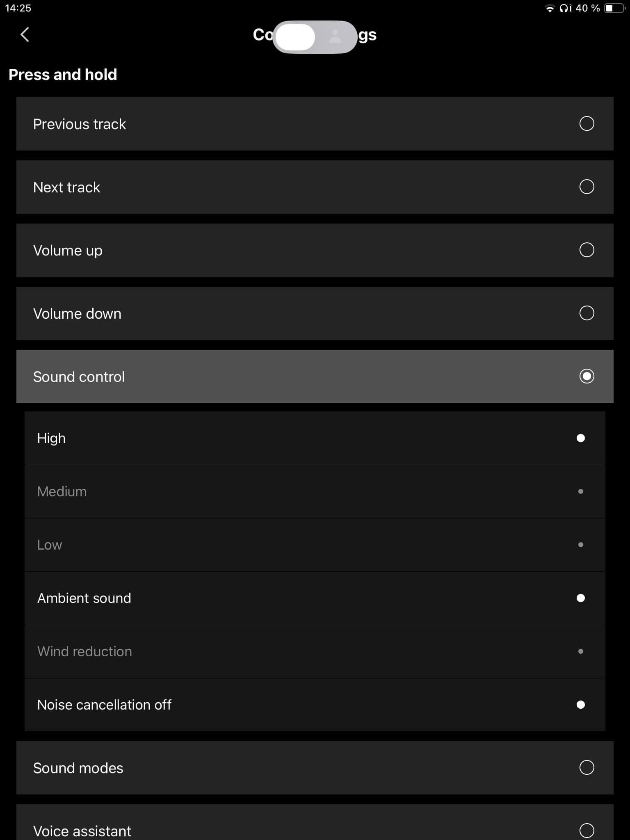The height and width of the screenshot is (840, 630).
Task: Select the Previous track radio button
Action: click(x=587, y=123)
